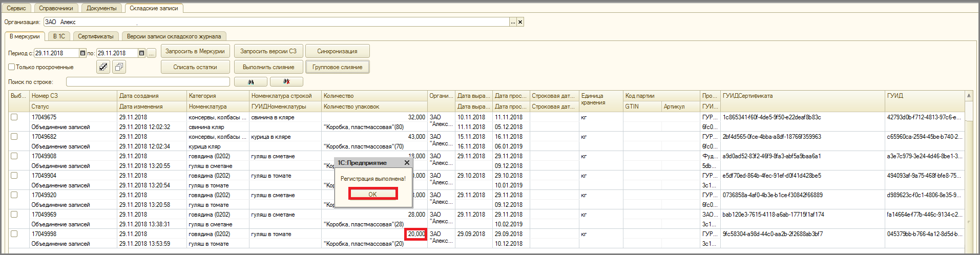Open the Сервис menu tab
This screenshot has height=255, width=980.
pos(16,8)
